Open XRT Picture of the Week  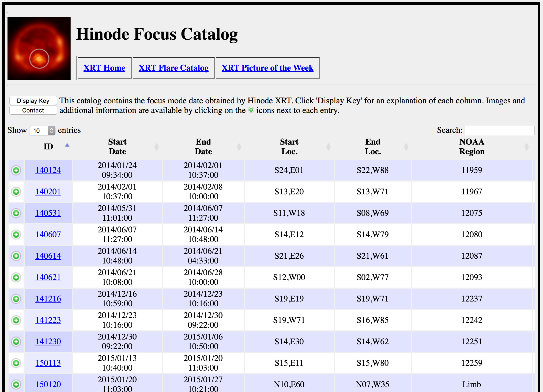coord(267,68)
